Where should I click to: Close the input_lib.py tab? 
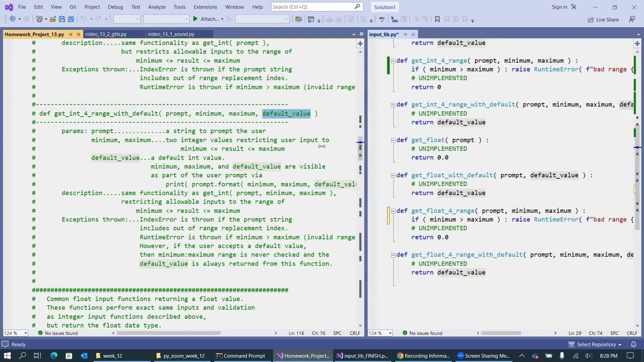tap(413, 34)
